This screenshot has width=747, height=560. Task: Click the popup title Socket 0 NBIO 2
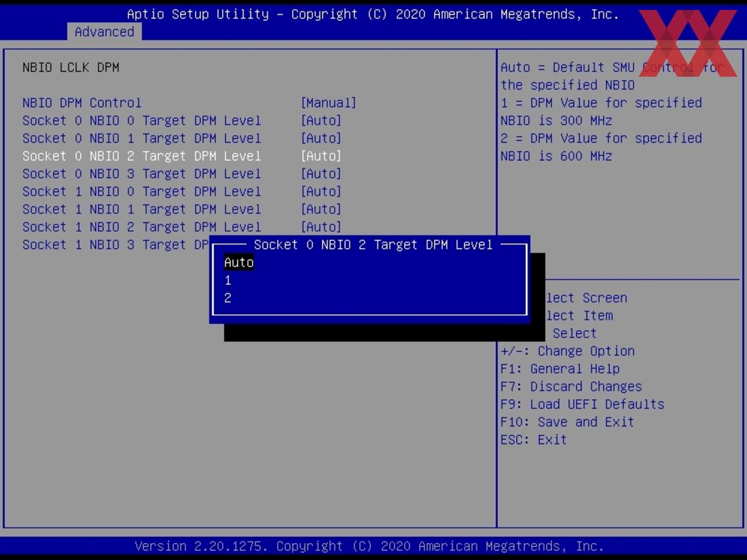pyautogui.click(x=374, y=245)
